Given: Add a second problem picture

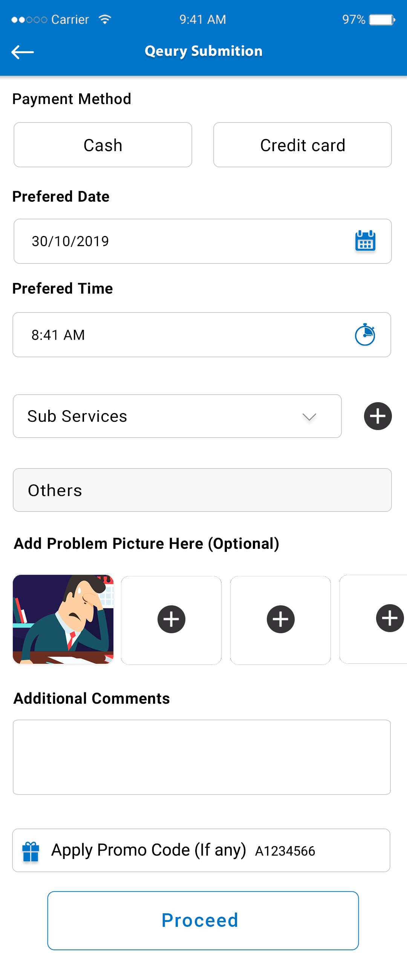Looking at the screenshot, I should [171, 619].
